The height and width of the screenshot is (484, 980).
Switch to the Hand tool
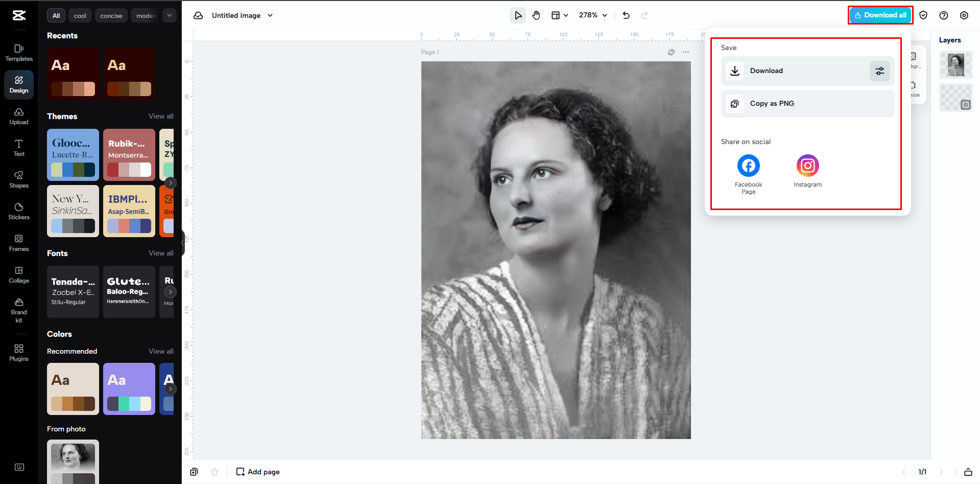coord(536,15)
